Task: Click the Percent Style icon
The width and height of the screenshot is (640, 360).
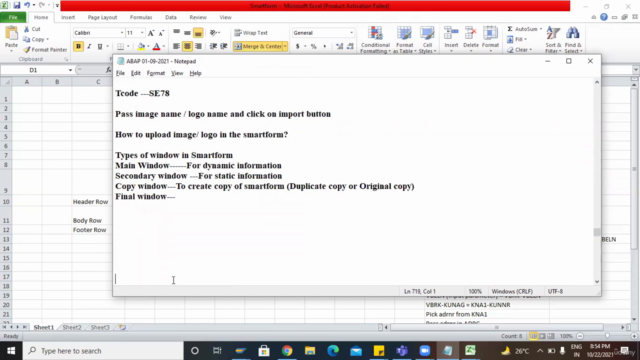Action: (x=313, y=47)
